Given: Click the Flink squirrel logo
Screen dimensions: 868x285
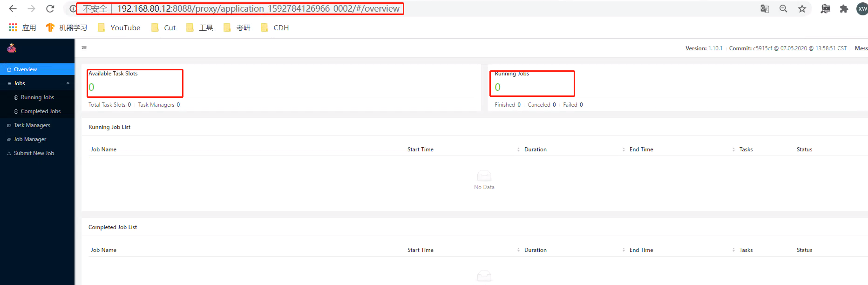Looking at the screenshot, I should 12,48.
